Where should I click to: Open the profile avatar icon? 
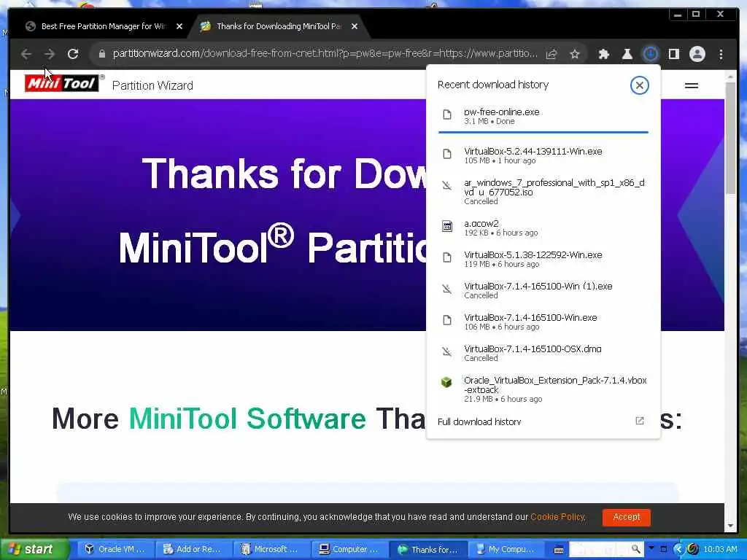[697, 54]
